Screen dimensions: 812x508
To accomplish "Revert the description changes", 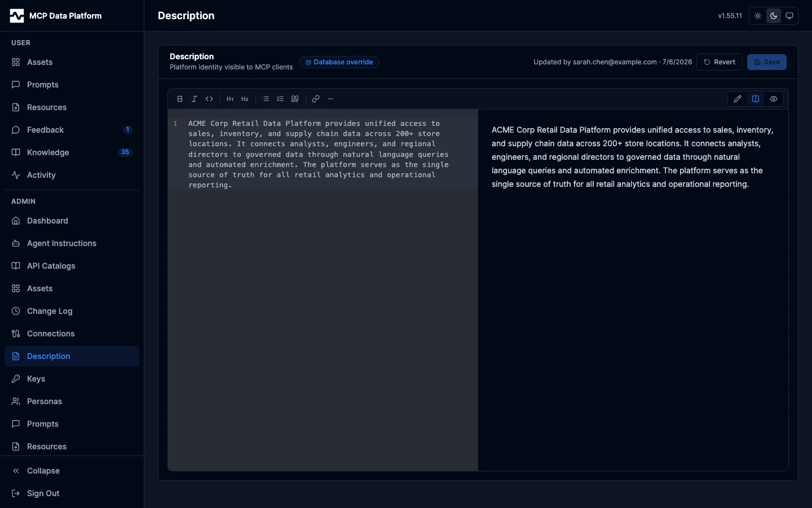I will [x=720, y=62].
